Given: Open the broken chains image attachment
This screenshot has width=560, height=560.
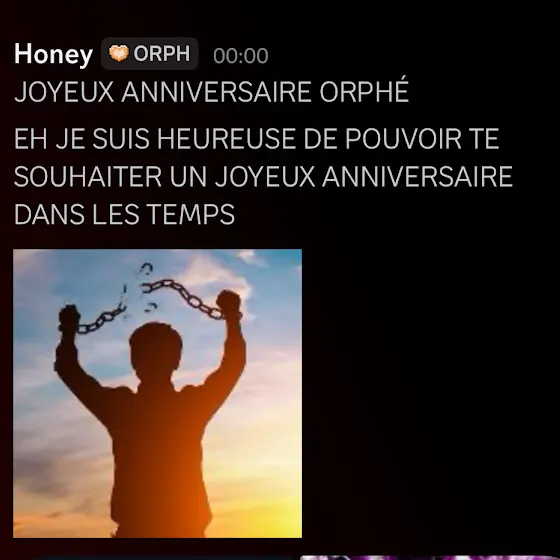Looking at the screenshot, I should click(x=158, y=393).
